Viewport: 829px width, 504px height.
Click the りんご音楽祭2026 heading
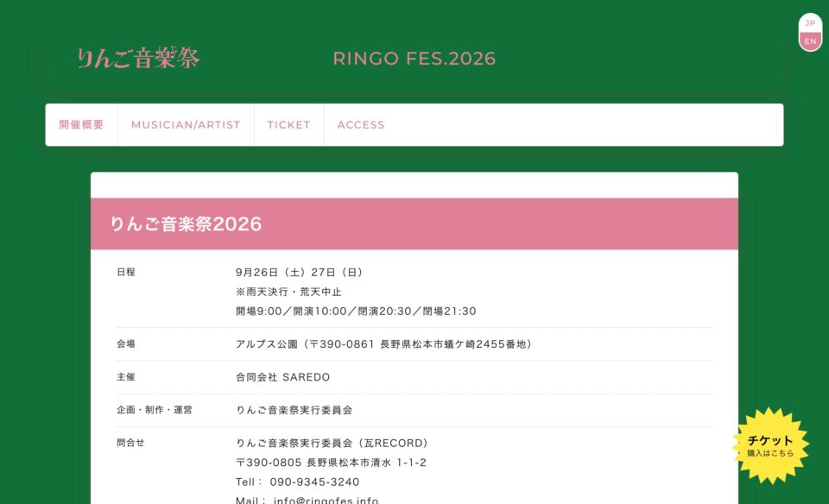point(186,224)
